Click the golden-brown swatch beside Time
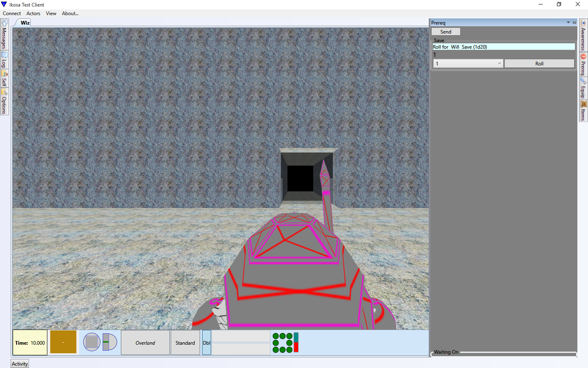Screen dimensions: 588x368 (63, 342)
